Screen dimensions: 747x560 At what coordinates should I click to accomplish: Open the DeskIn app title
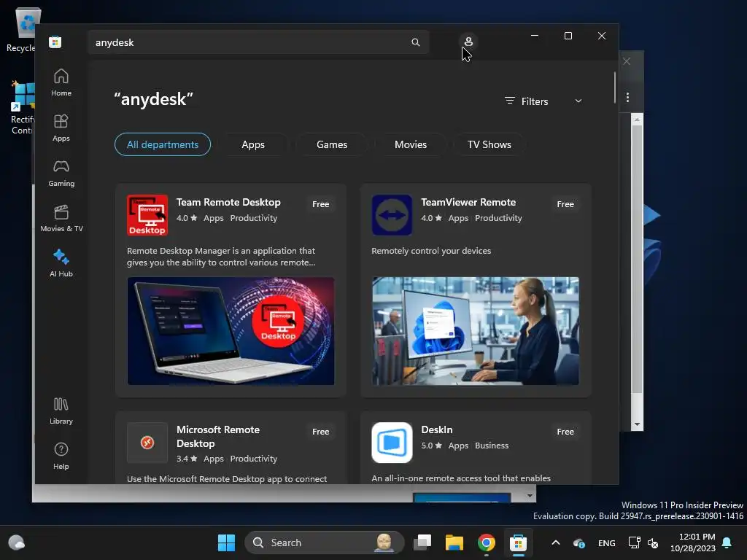click(437, 429)
